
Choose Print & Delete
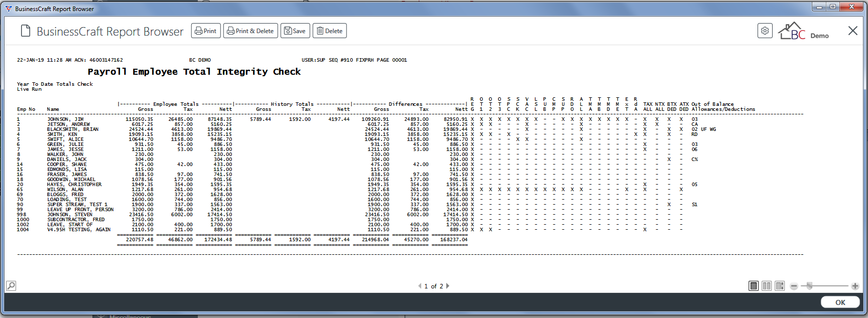coord(251,31)
